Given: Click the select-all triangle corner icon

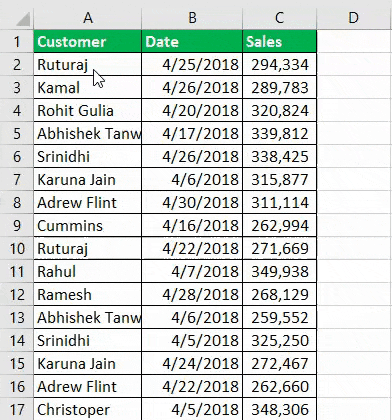Looking at the screenshot, I should click(23, 19).
